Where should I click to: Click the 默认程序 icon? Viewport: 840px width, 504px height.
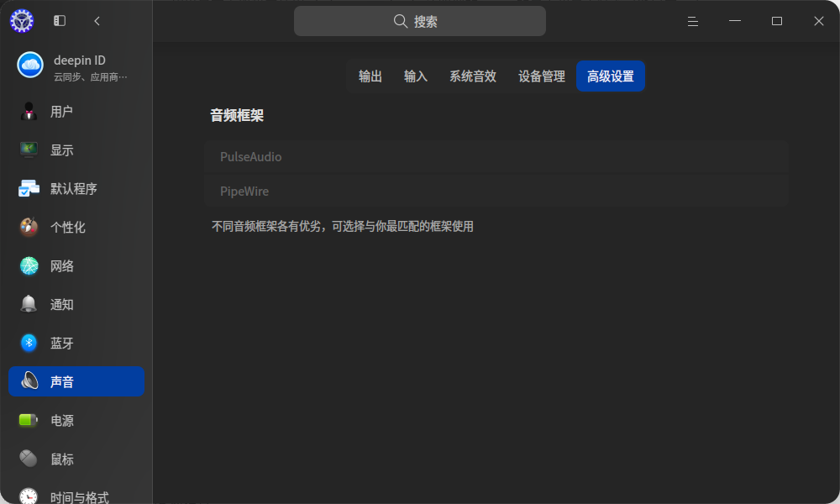pos(29,188)
